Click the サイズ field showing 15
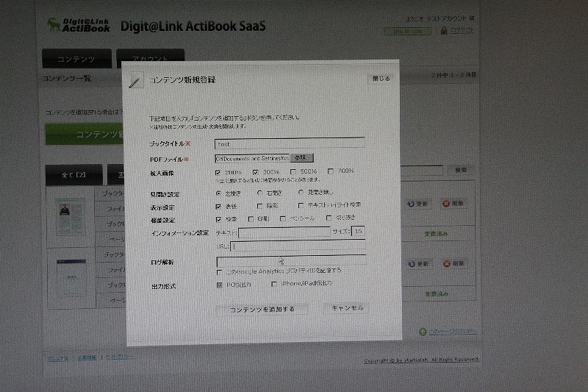 (358, 231)
